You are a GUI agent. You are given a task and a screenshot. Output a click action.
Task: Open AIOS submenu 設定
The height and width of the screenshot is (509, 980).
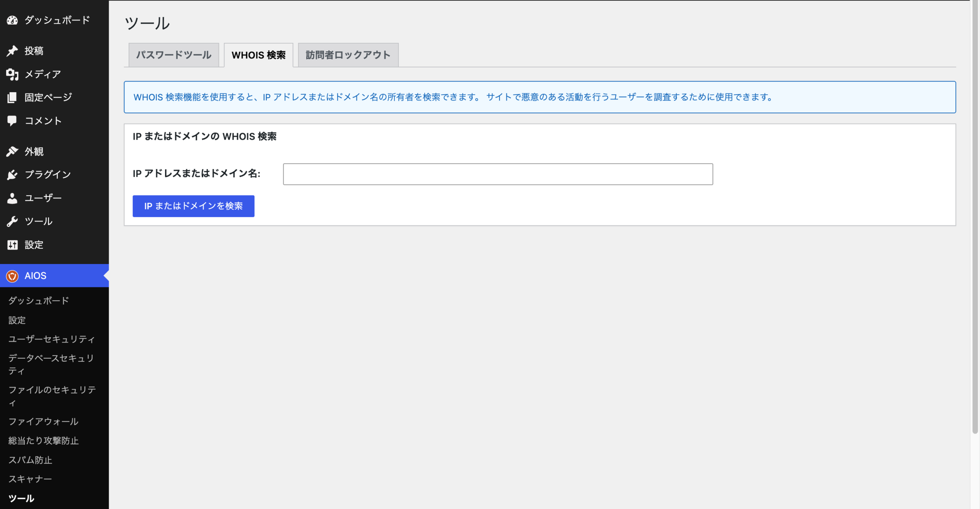click(17, 320)
